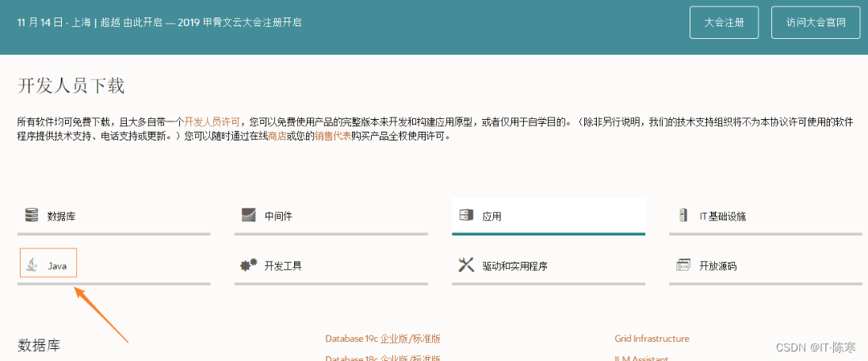Click the IT基础设施 tower icon

point(683,215)
